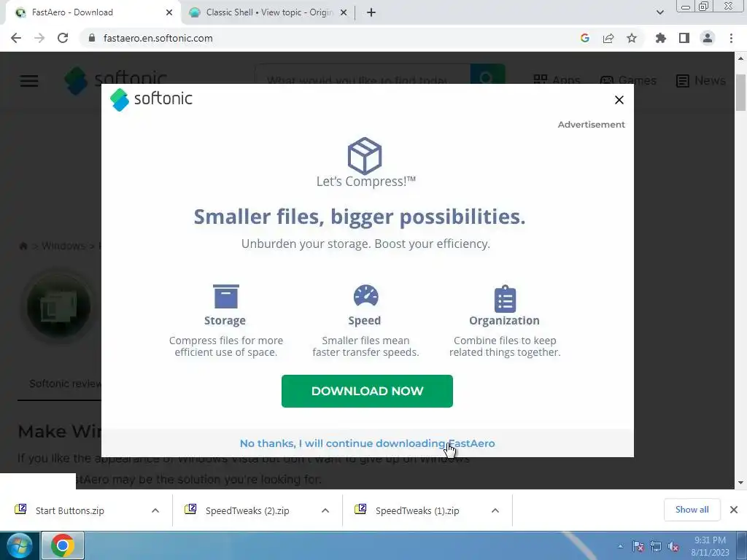Reload the current page
This screenshot has height=560, width=747.
(63, 38)
